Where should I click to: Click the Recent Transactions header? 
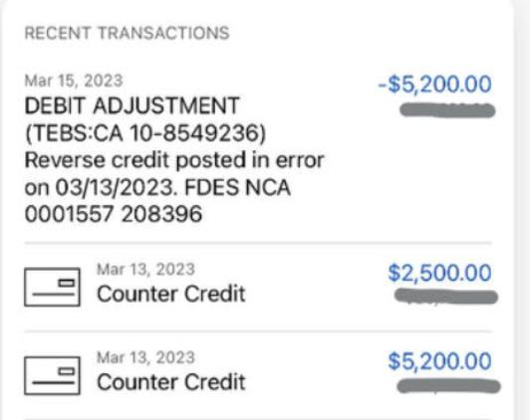128,33
